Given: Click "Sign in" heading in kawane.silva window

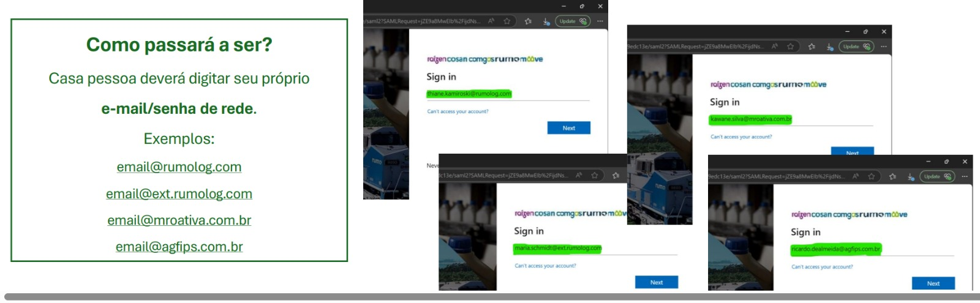Looking at the screenshot, I should 725,102.
